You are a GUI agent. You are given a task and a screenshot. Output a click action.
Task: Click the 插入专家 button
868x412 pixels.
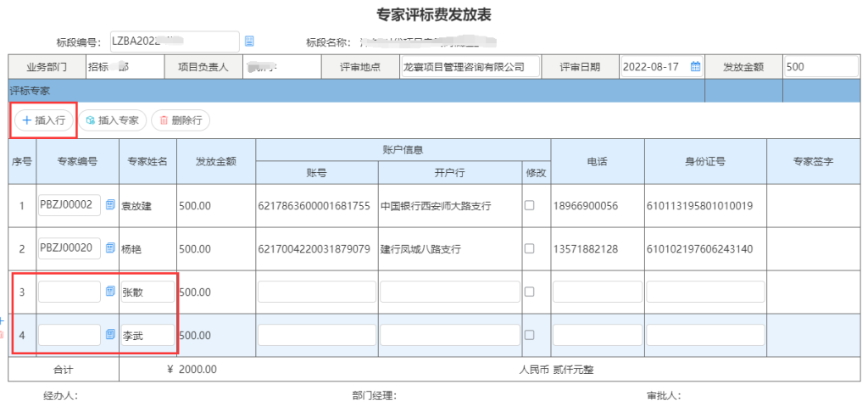tap(112, 120)
